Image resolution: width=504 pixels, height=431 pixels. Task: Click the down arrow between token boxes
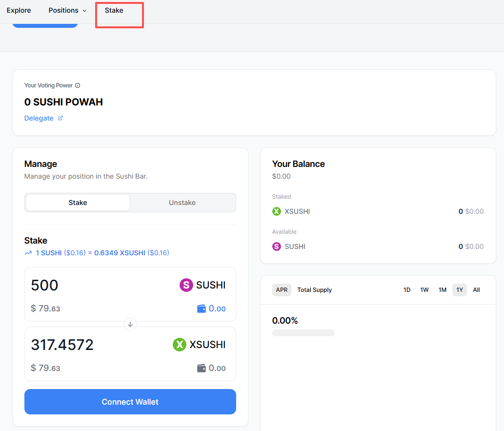click(130, 324)
